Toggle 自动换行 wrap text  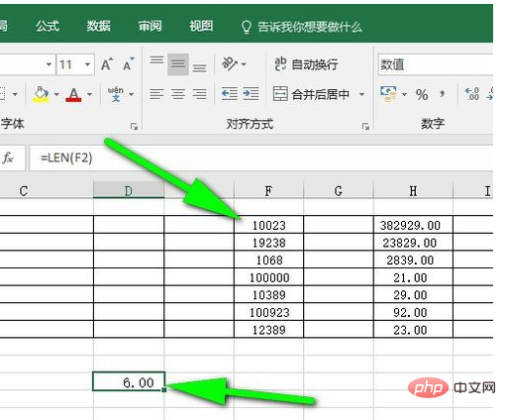306,64
